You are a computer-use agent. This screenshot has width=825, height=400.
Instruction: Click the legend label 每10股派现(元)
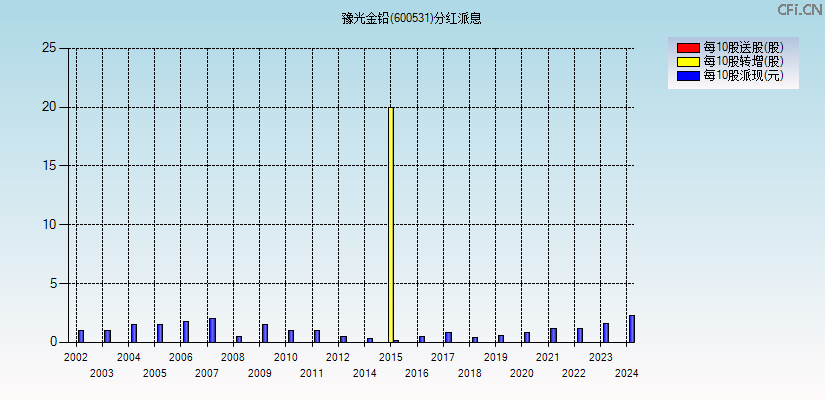[743, 75]
